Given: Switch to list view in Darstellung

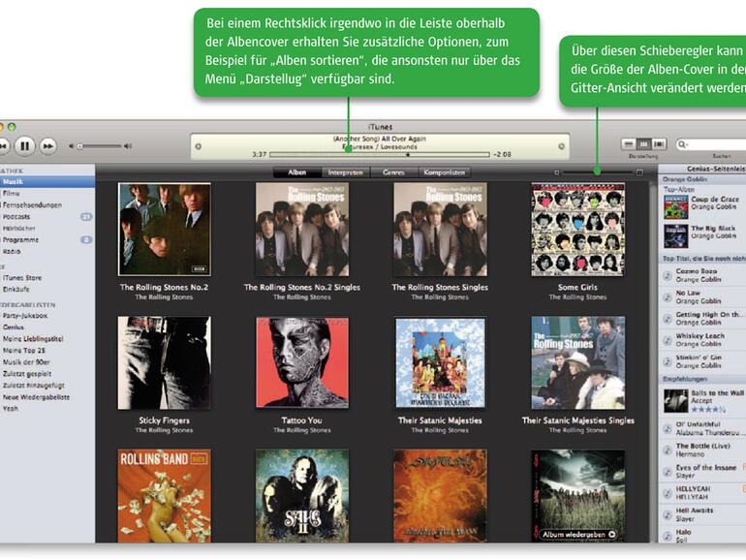Looking at the screenshot, I should click(x=629, y=143).
